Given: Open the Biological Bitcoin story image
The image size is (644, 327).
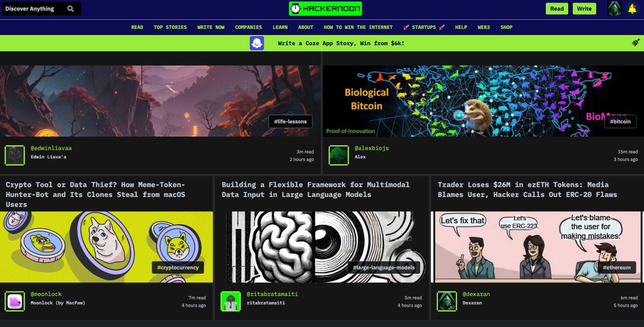Looking at the screenshot, I should tap(483, 101).
